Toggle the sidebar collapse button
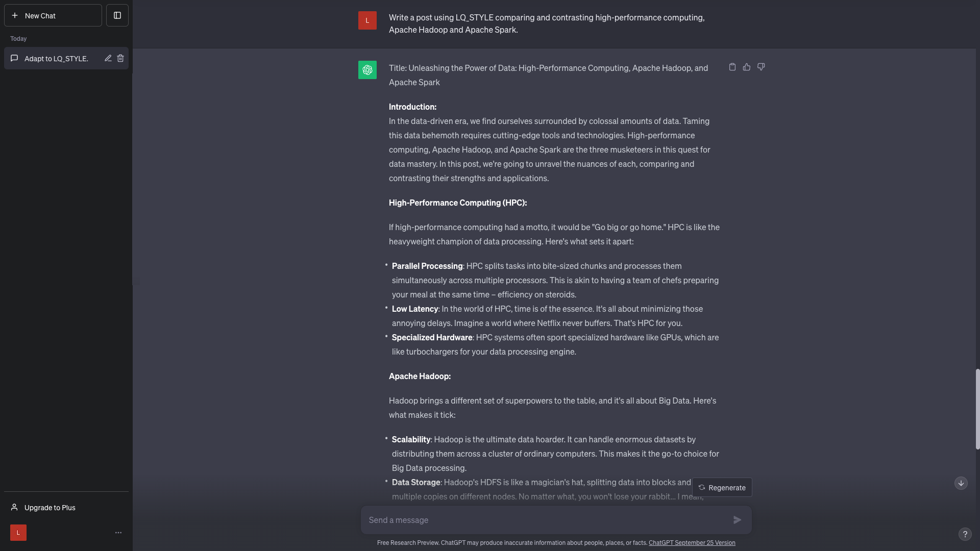 117,15
